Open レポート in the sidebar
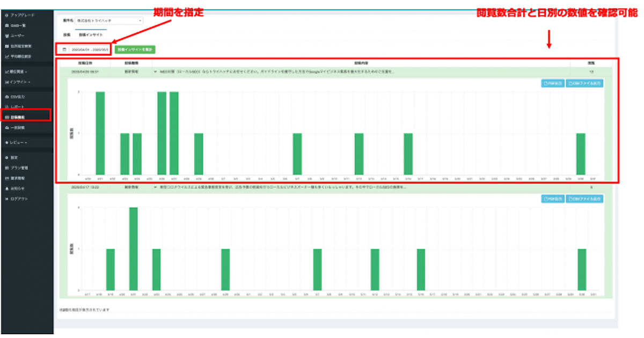Viewport: 644px width, 338px height. 18,107
